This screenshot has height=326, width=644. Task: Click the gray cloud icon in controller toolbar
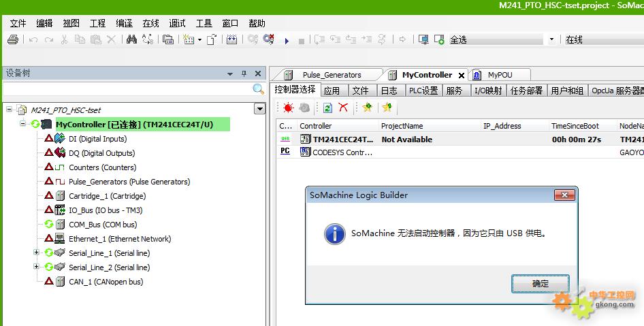[304, 108]
